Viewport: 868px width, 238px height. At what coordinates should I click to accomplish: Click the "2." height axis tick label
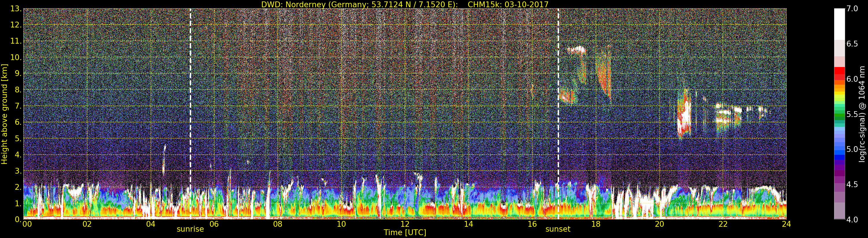18,187
